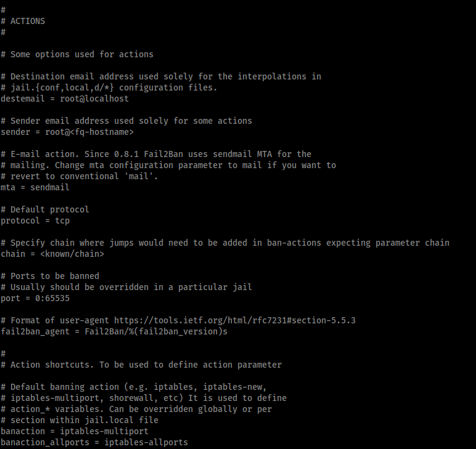This screenshot has height=449, width=476.
Task: Click 'section within jail.local file' comment
Action: [x=80, y=420]
